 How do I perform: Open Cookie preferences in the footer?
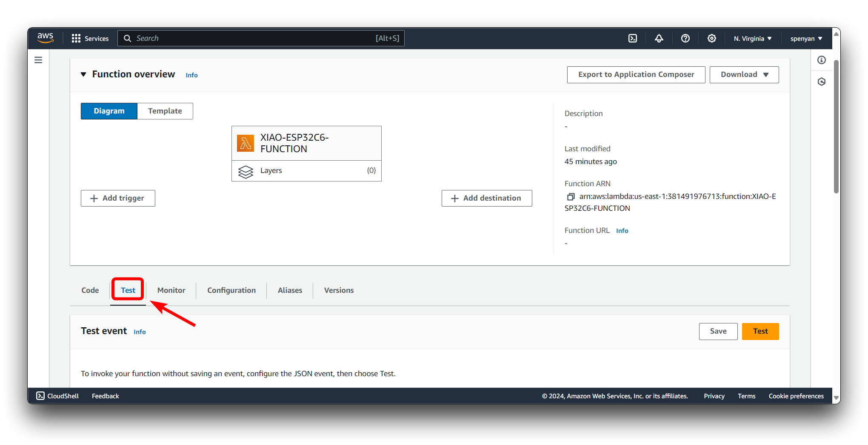[x=796, y=396]
